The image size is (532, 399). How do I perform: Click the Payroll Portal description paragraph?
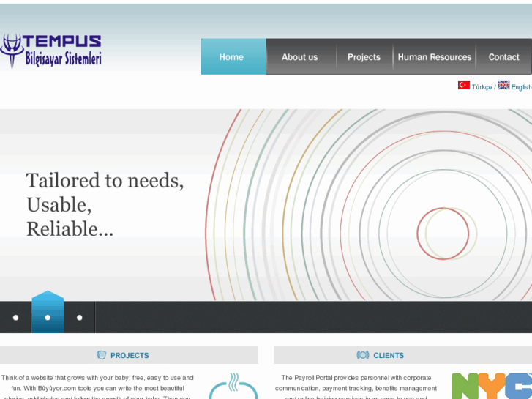coord(356,387)
